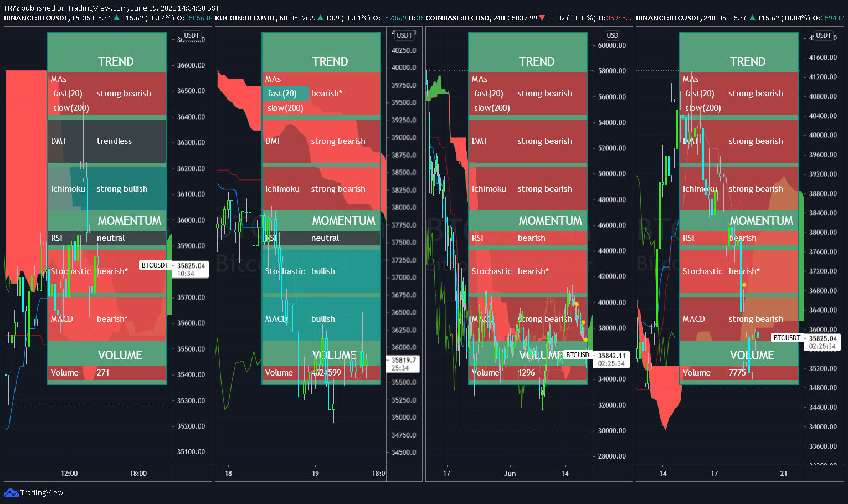848x504 pixels.
Task: Click the TREND header in the BINANCE 15 panel
Action: coord(116,61)
